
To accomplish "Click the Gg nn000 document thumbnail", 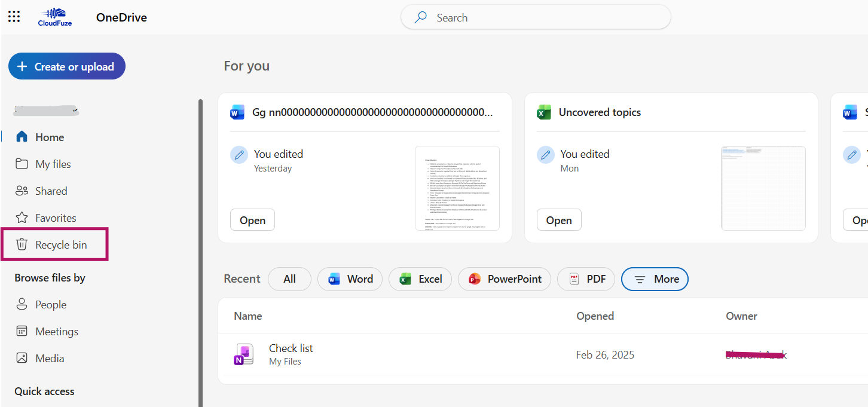I will coord(457,188).
